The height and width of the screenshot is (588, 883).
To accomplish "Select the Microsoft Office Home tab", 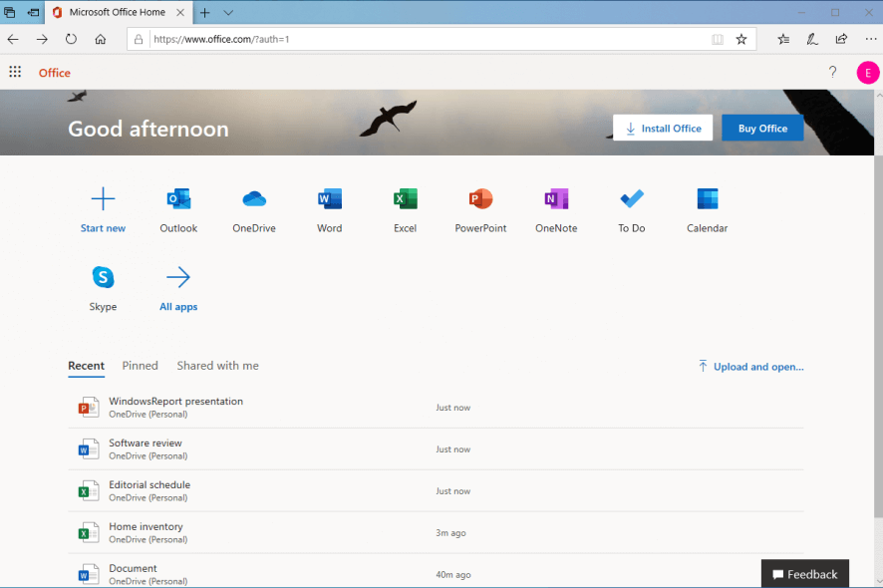I will [118, 12].
